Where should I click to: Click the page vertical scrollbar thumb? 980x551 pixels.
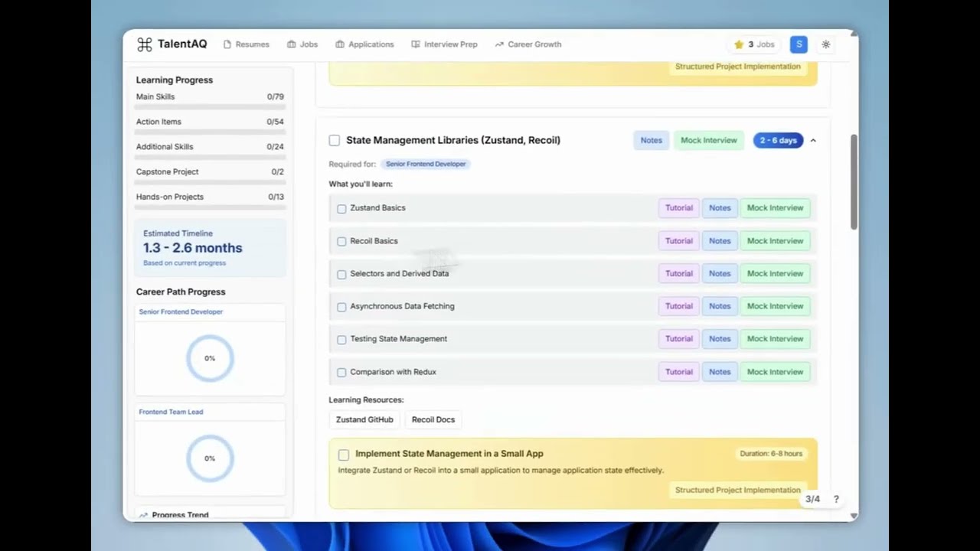click(854, 182)
